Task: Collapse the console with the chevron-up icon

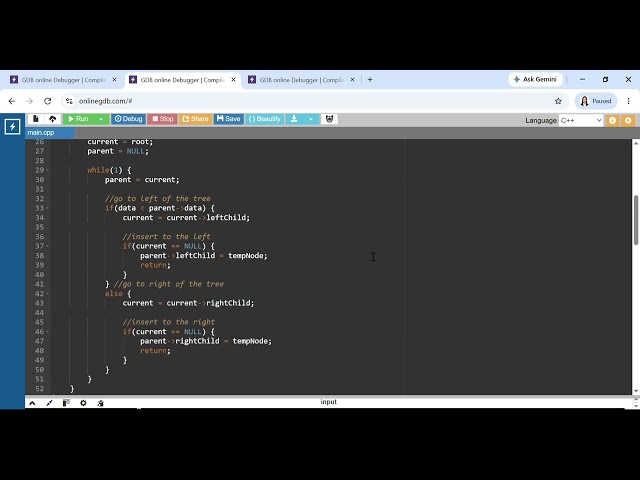Action: (x=32, y=403)
